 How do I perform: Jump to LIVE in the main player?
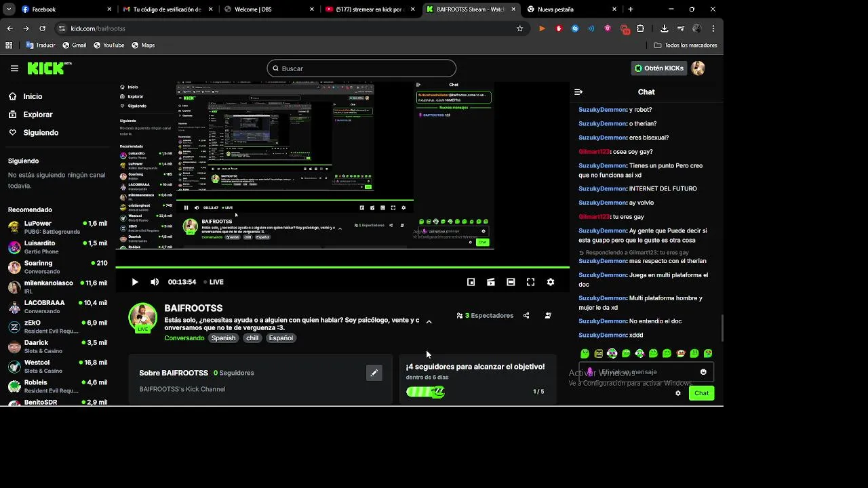click(x=214, y=282)
